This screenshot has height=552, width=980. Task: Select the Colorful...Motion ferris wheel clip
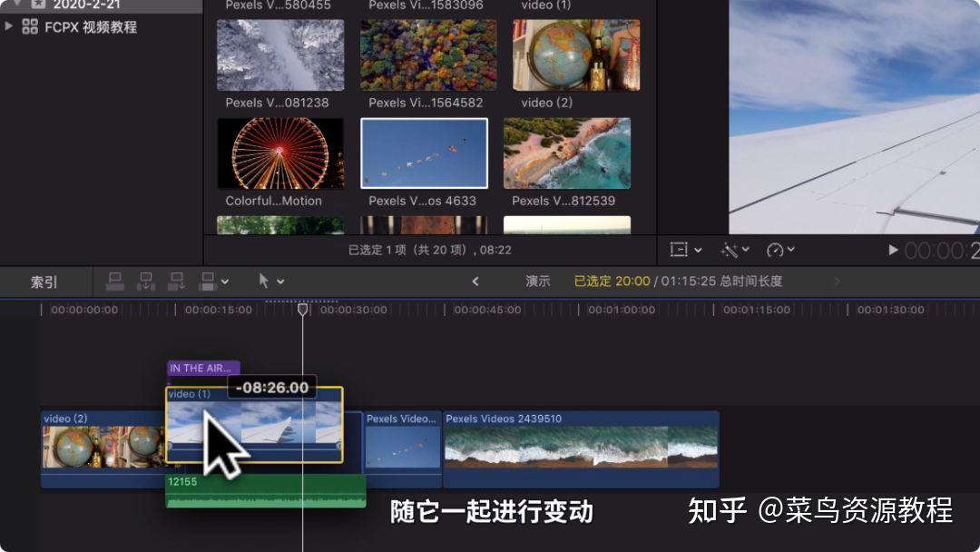click(x=280, y=153)
